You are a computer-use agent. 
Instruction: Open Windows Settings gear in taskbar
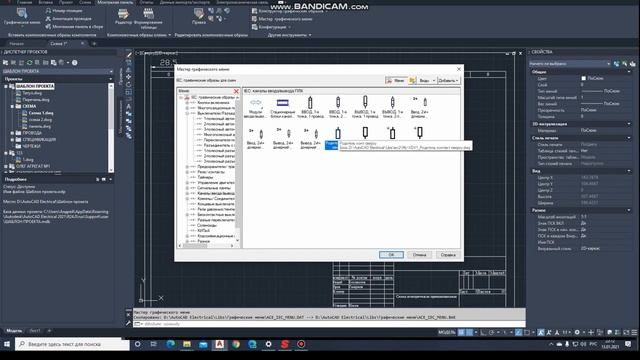268,344
